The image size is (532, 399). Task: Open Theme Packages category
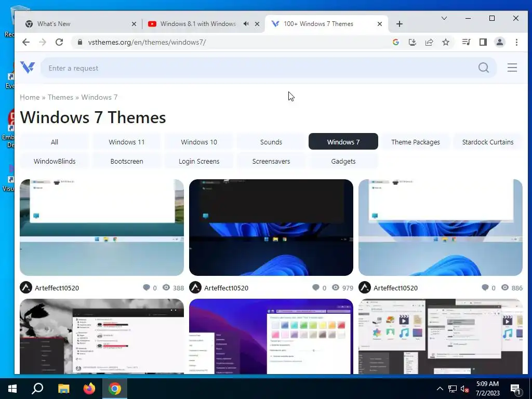(416, 142)
